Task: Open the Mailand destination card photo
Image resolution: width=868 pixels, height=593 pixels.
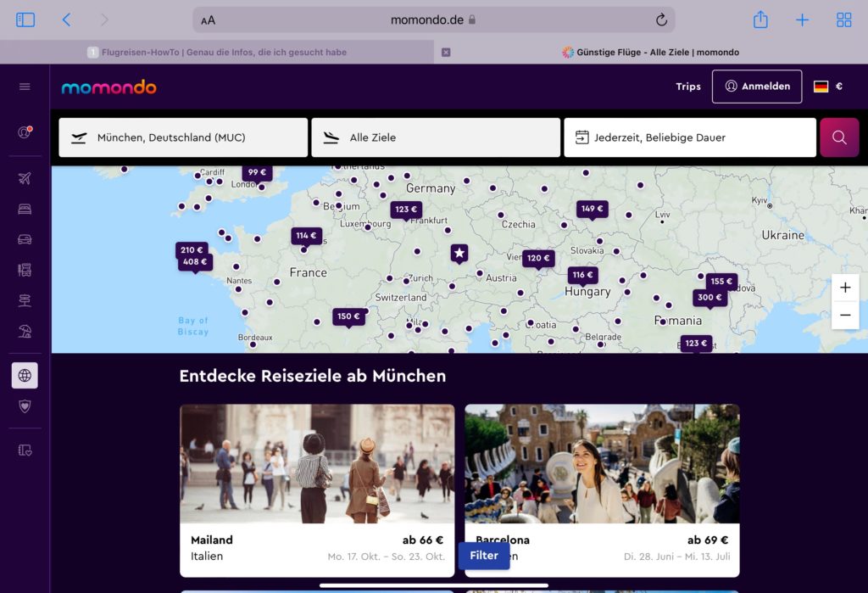Action: point(317,463)
